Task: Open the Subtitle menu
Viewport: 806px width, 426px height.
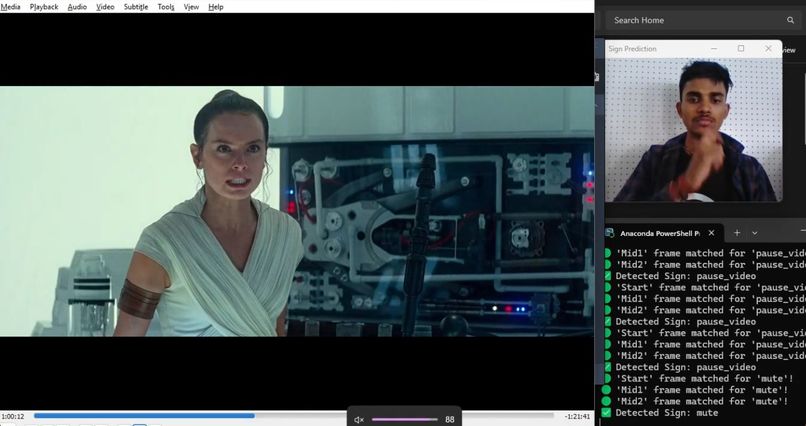Action: coord(136,7)
